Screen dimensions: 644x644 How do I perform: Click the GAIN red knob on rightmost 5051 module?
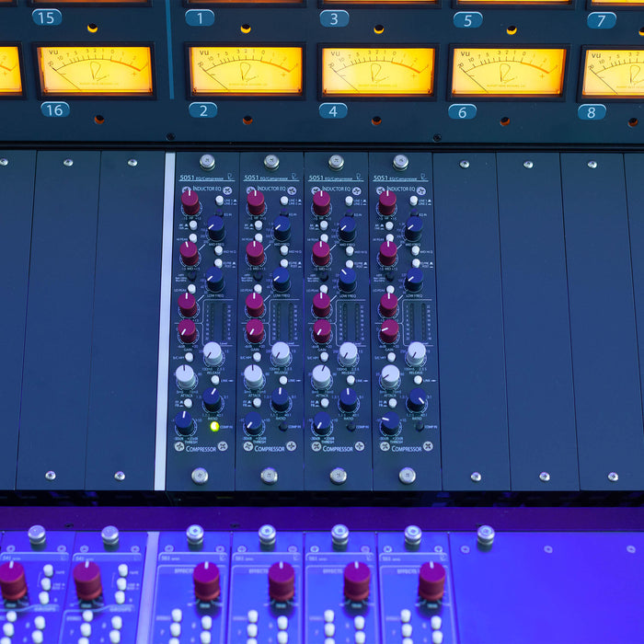point(388,331)
